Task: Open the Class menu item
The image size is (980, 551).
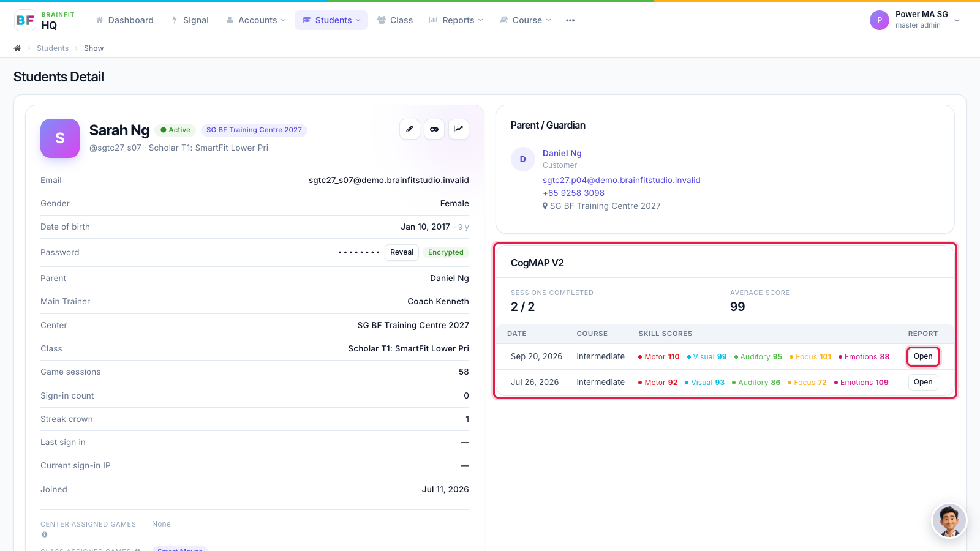Action: tap(395, 20)
